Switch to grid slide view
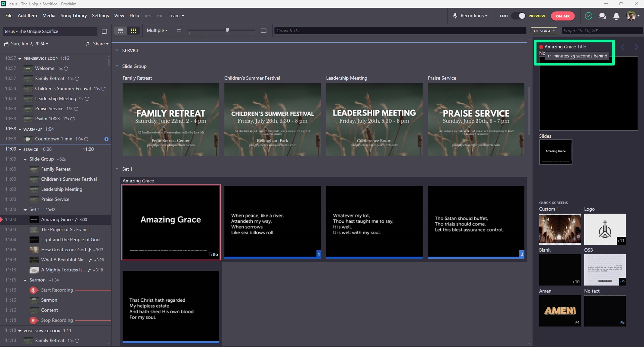This screenshot has width=644, height=347. (133, 31)
